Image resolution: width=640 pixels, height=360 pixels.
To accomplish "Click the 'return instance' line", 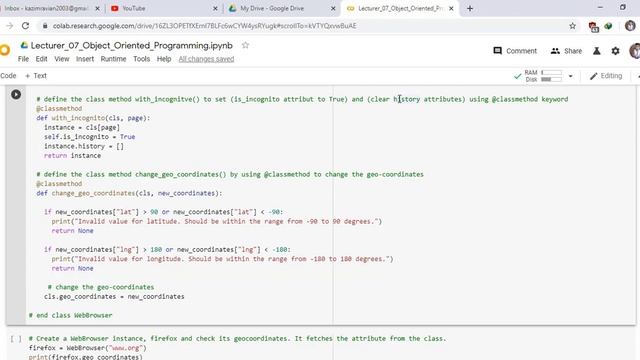I will 72,156.
